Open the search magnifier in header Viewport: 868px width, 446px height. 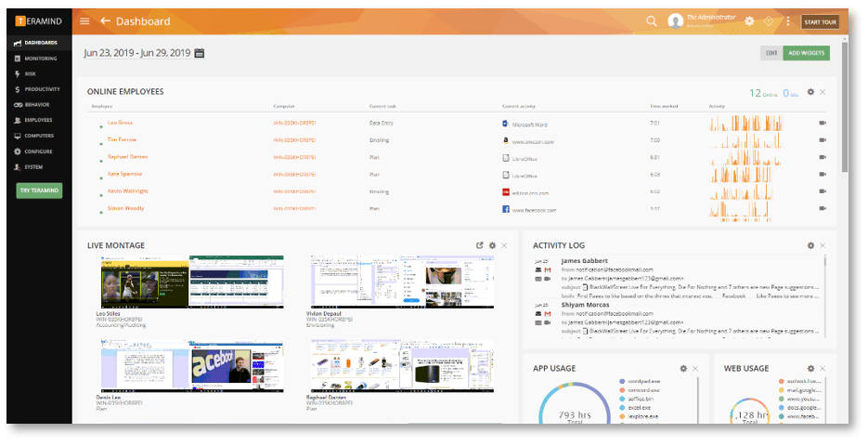coord(652,21)
